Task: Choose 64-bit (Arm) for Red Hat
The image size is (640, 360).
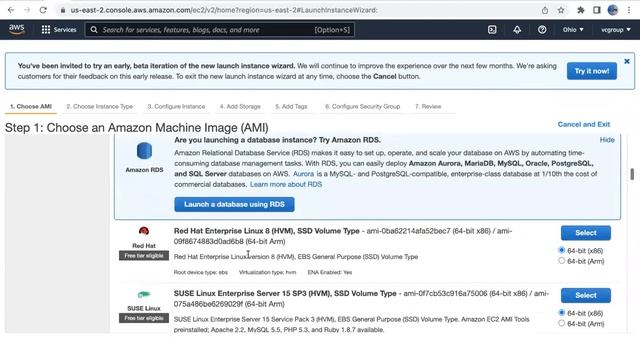Action: pyautogui.click(x=562, y=260)
